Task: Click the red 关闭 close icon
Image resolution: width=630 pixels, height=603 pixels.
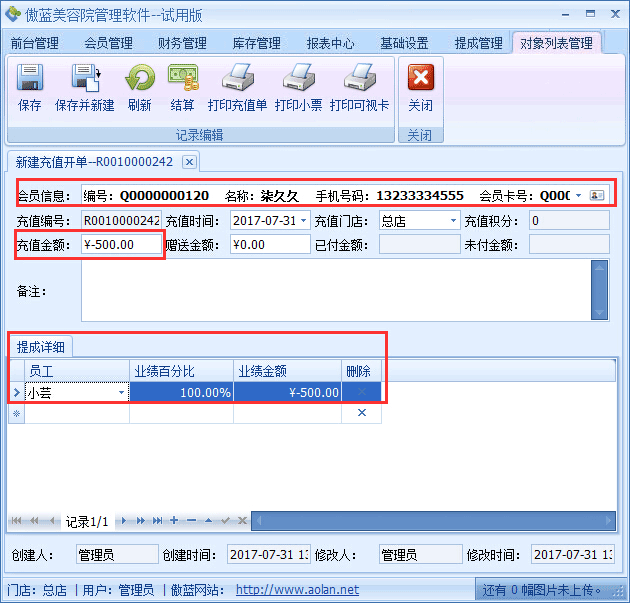Action: click(x=421, y=77)
